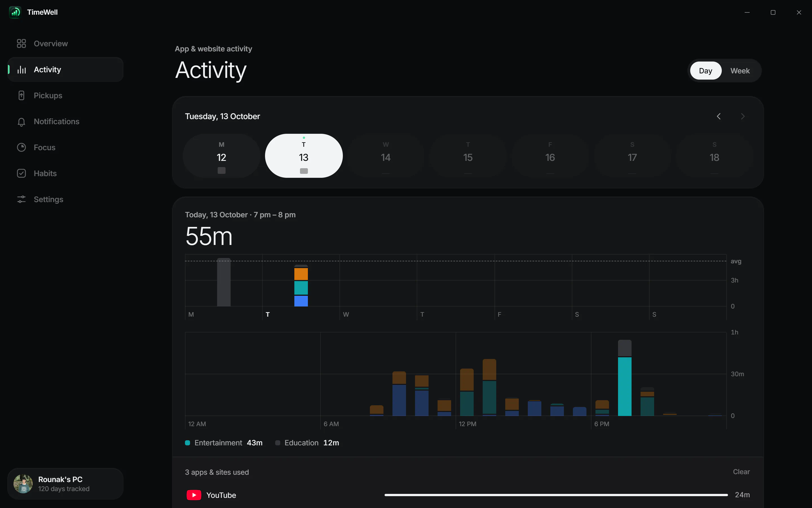Click the Monday bar in weekly chart

224,282
